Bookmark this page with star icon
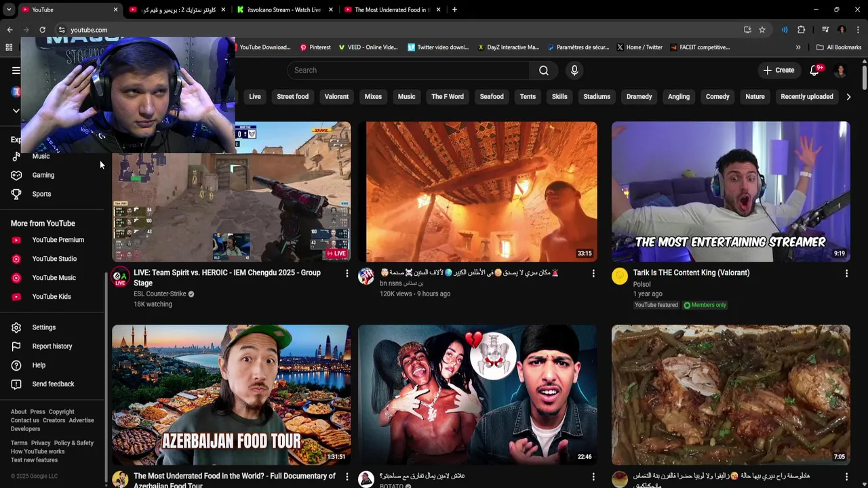 coord(762,30)
